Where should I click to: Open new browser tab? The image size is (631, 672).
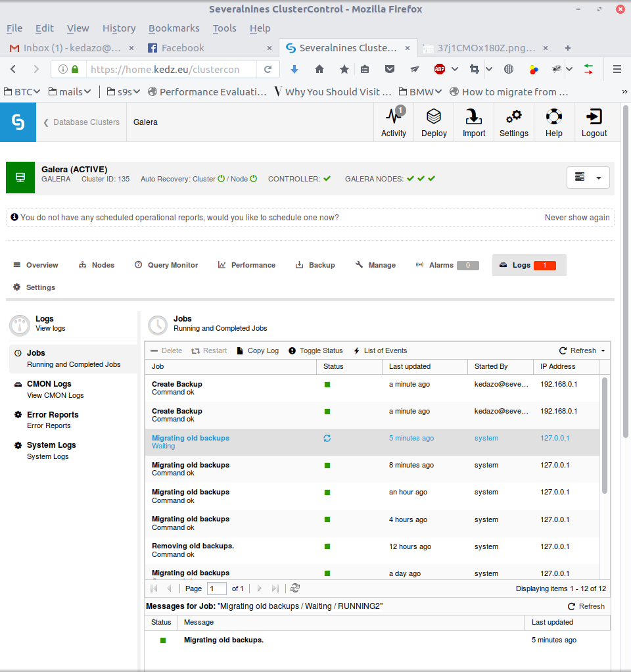pos(568,48)
